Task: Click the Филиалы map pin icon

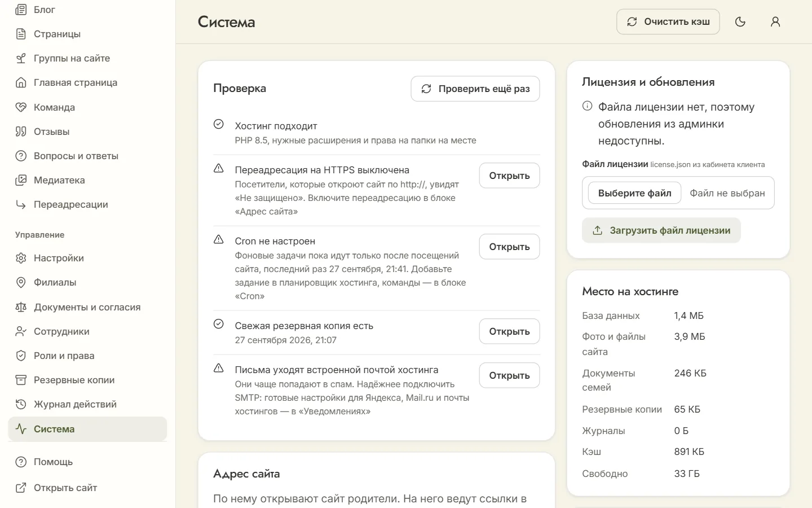Action: coord(21,282)
